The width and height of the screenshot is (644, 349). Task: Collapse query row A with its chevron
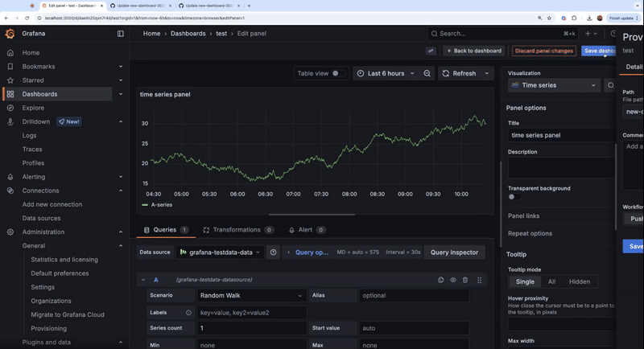pyautogui.click(x=143, y=280)
